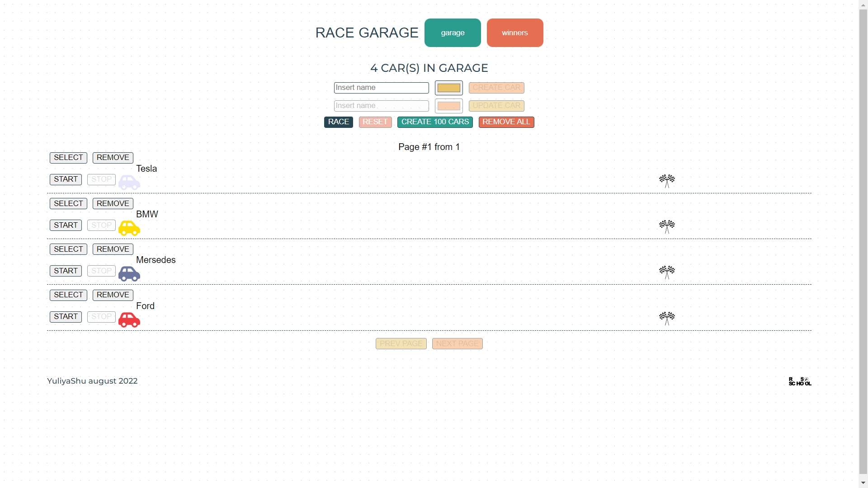Start the Tesla engine
The image size is (868, 488).
click(x=66, y=179)
